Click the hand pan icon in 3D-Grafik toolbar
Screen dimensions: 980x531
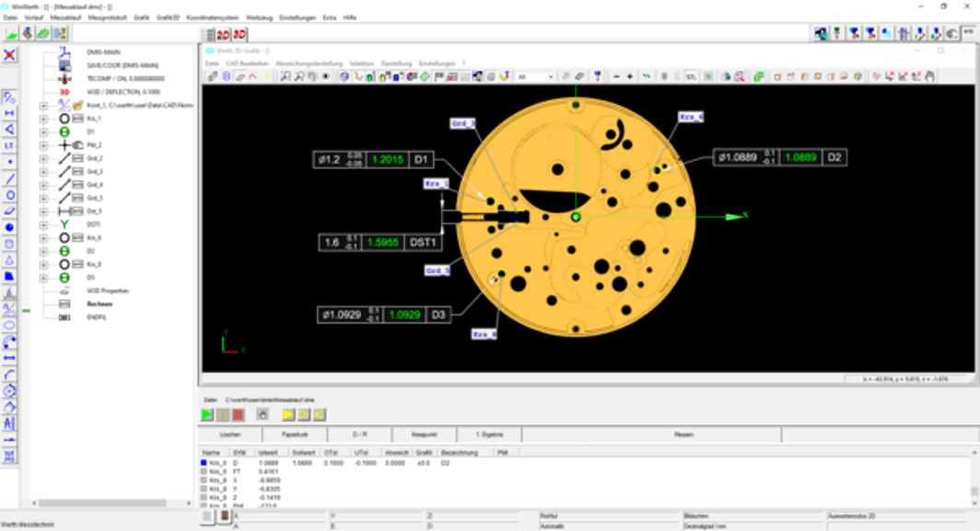click(930, 76)
